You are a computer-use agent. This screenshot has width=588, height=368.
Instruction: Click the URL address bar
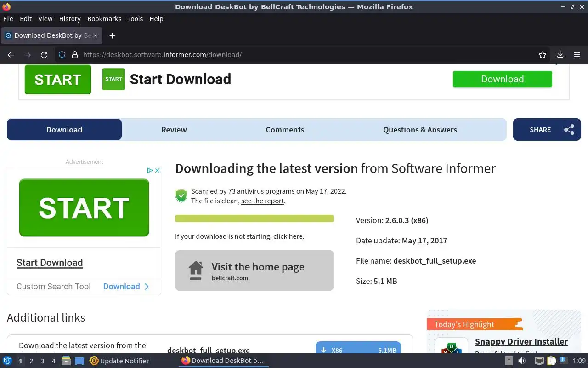[303, 55]
